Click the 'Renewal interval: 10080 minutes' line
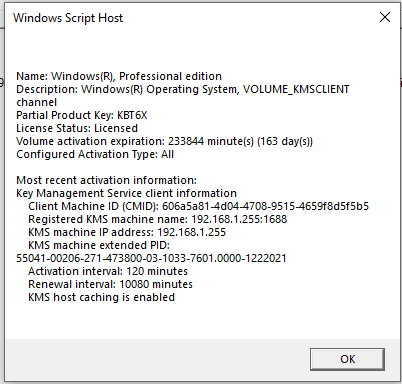The image size is (402, 384). (111, 284)
